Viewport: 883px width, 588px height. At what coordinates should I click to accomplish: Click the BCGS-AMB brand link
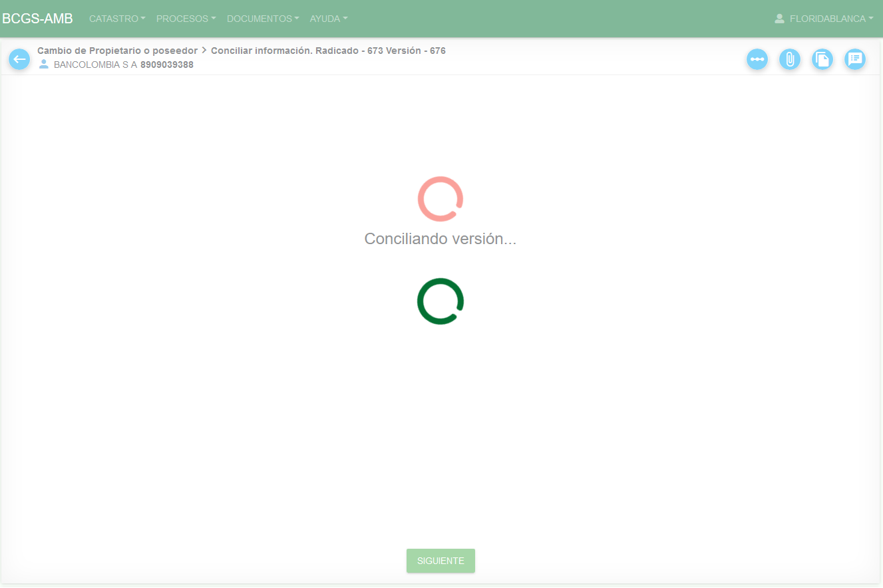(x=37, y=19)
